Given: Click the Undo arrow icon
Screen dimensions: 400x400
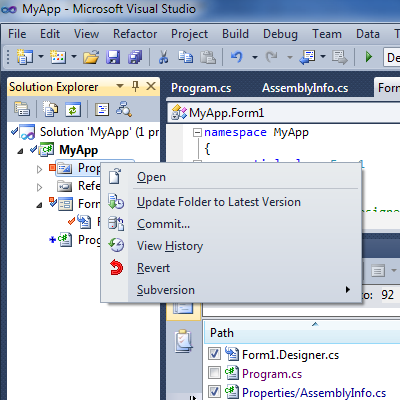Looking at the screenshot, I should 237,57.
